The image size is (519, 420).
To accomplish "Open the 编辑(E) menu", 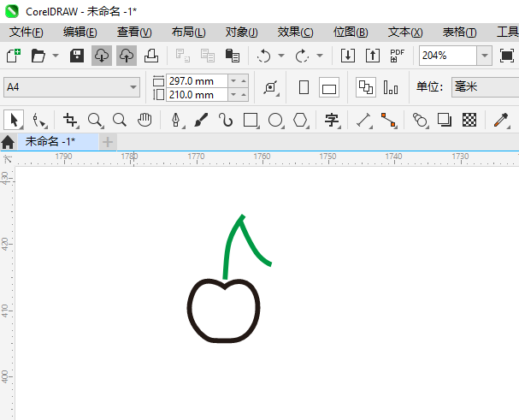I will [x=80, y=33].
